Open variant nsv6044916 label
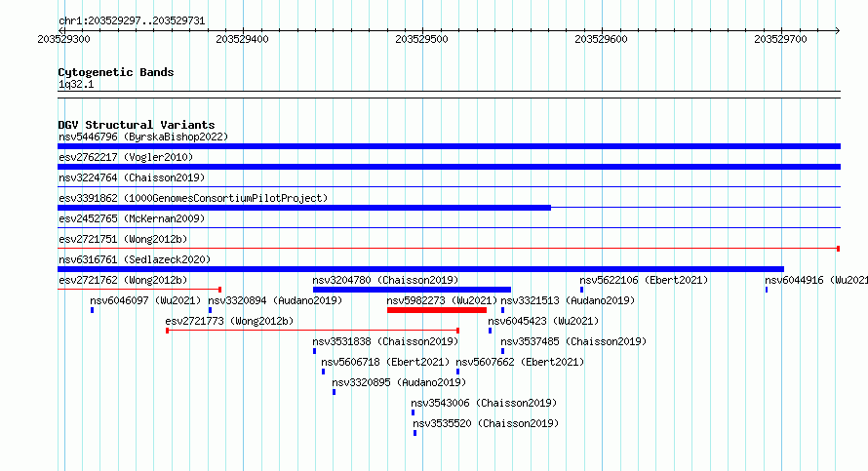The height and width of the screenshot is (471, 868). click(816, 280)
